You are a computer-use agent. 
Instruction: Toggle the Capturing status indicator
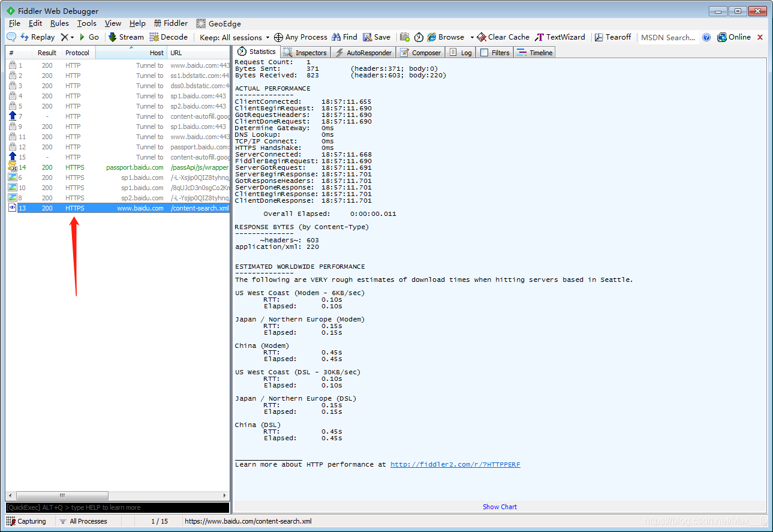tap(26, 521)
